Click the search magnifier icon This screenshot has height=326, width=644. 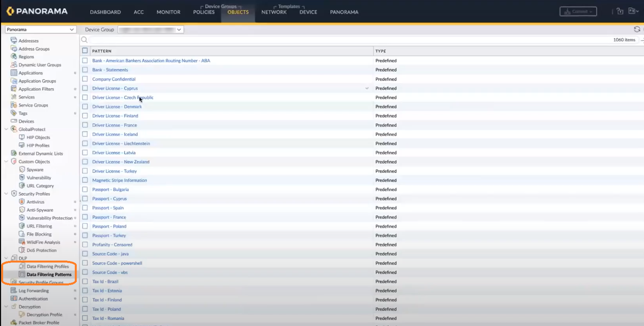pyautogui.click(x=84, y=39)
